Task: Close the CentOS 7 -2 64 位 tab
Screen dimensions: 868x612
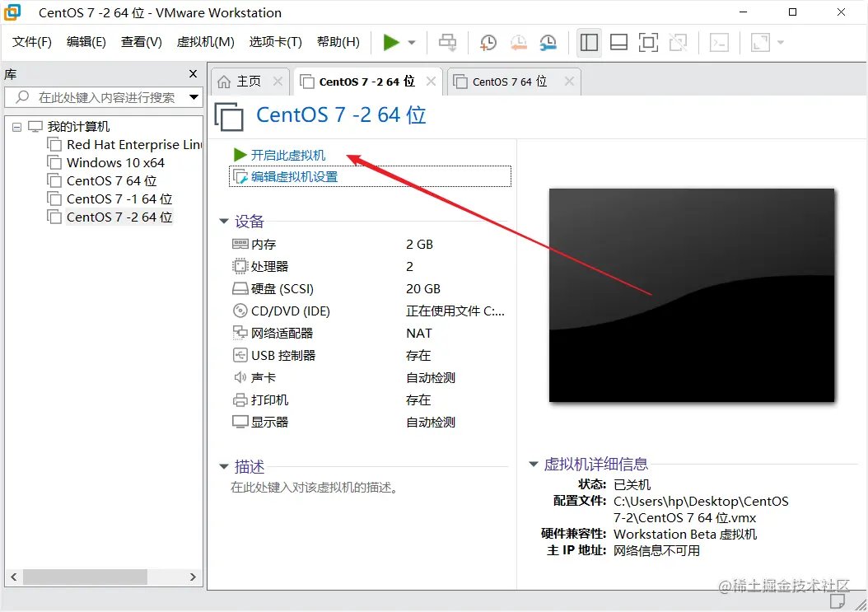Action: [431, 82]
